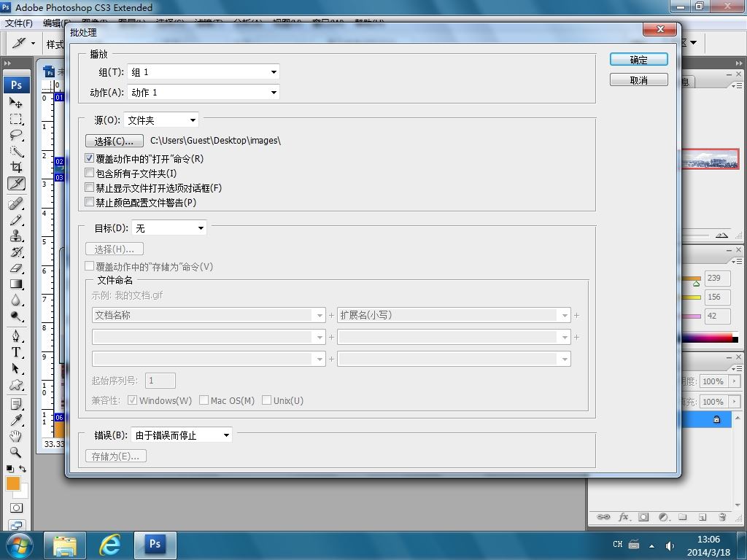Open the layer opacity 100% flyout arrow
The height and width of the screenshot is (560, 747).
click(x=735, y=381)
